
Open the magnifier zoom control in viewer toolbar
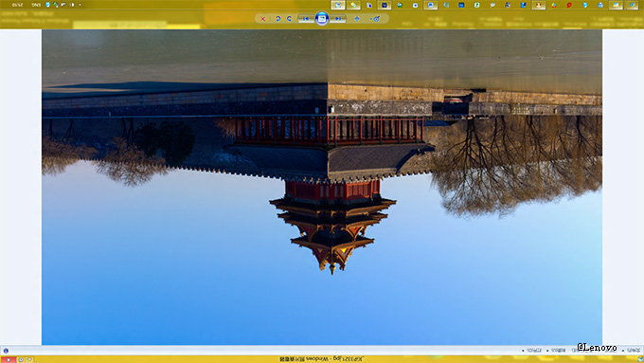point(375,19)
